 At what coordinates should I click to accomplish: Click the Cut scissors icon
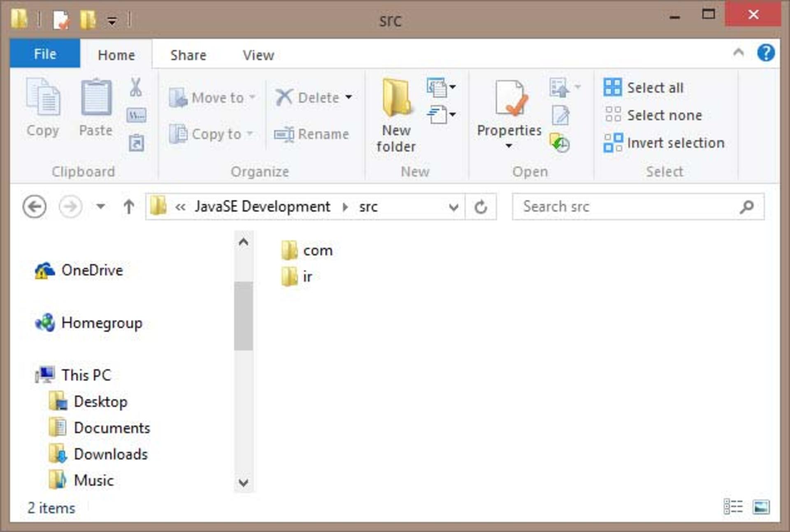(x=136, y=87)
